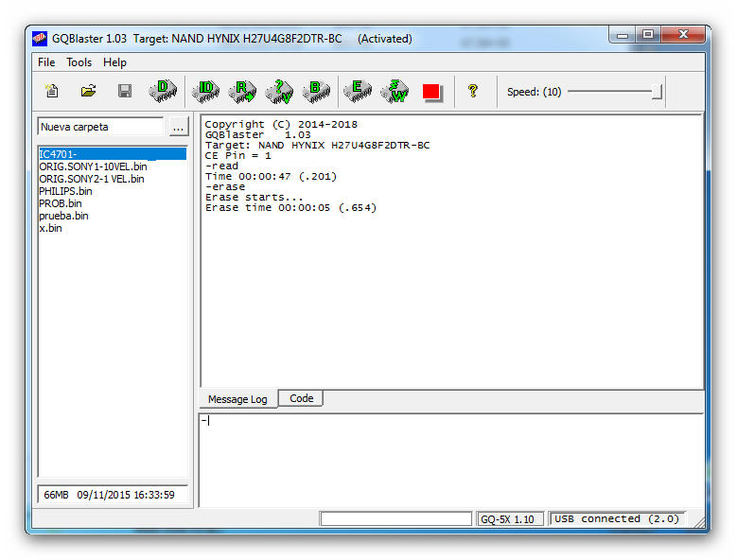Open a file with the folder icon
The width and height of the screenshot is (737, 560).
point(88,91)
